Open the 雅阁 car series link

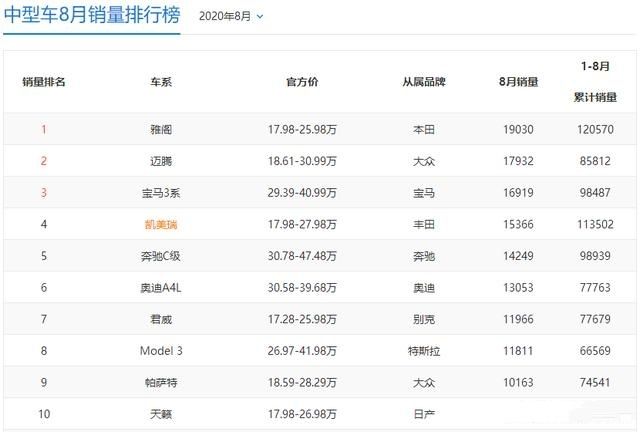(161, 129)
